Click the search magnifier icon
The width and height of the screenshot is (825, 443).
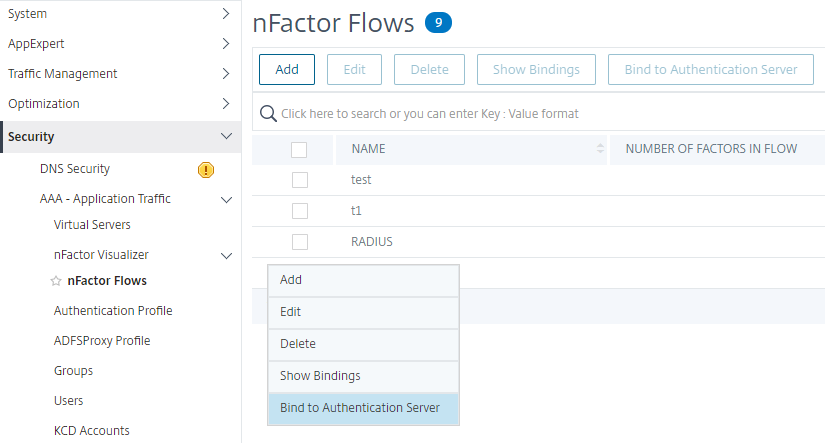point(268,114)
